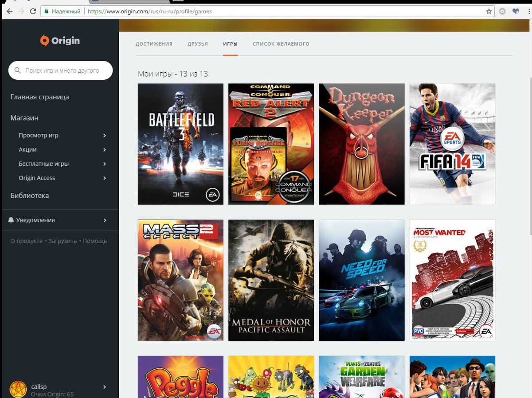Click the Уведомления label
532x398 pixels.
point(35,220)
